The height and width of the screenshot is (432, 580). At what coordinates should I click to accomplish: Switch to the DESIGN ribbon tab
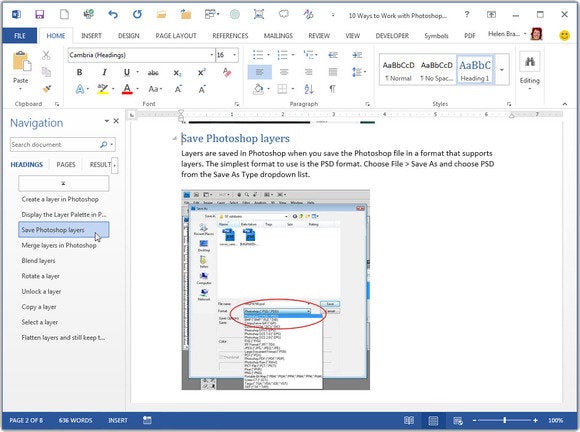(x=128, y=36)
